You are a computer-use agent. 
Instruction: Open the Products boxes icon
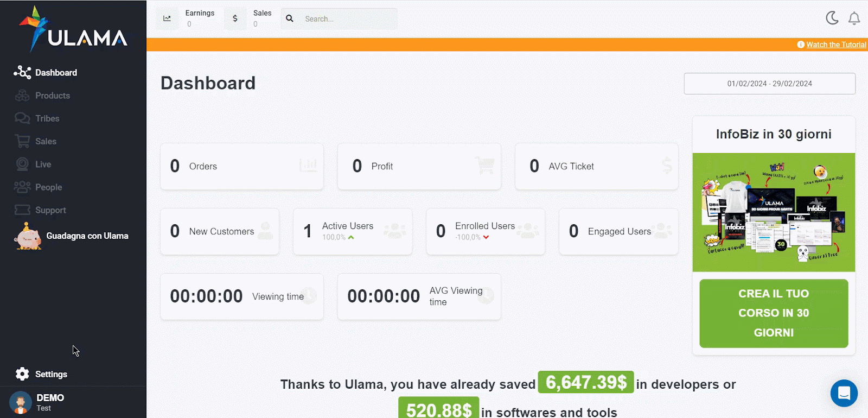pyautogui.click(x=22, y=96)
